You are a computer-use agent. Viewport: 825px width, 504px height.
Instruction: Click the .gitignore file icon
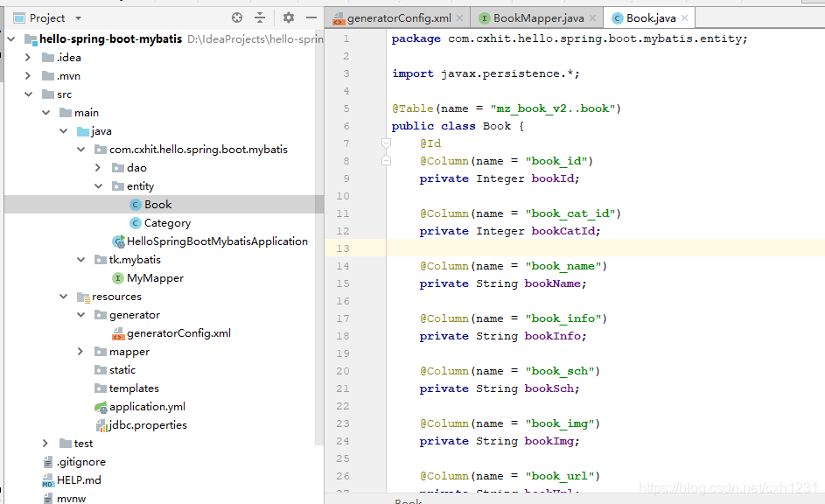[x=48, y=462]
